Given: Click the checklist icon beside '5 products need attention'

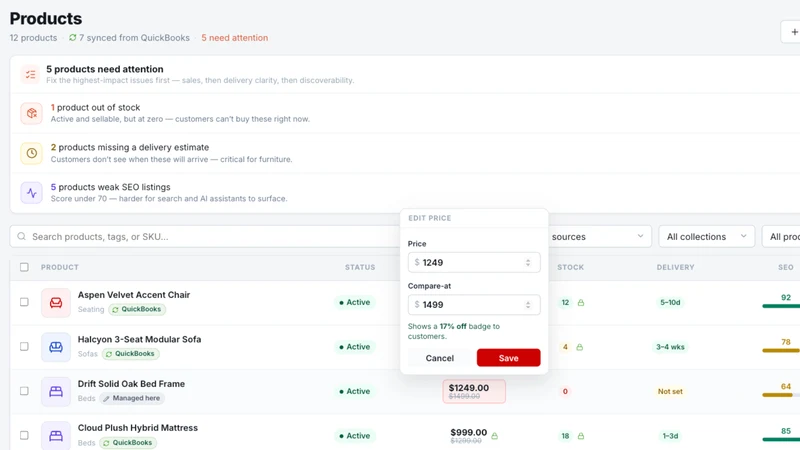Looking at the screenshot, I should [x=31, y=74].
